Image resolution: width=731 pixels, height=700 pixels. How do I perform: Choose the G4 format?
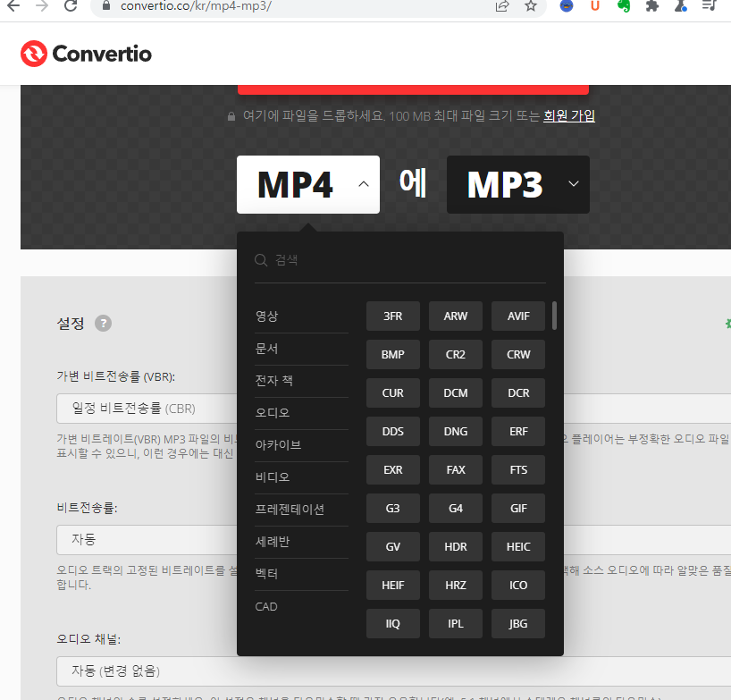(x=456, y=509)
